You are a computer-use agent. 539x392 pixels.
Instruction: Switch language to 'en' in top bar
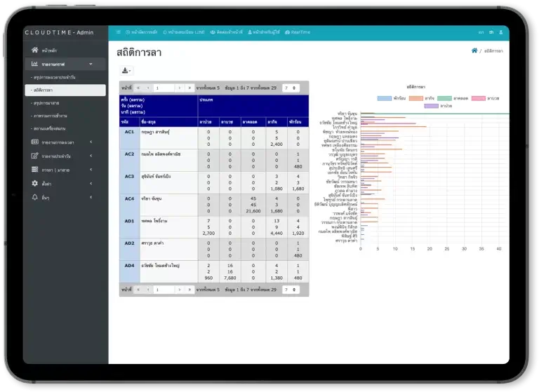click(481, 32)
